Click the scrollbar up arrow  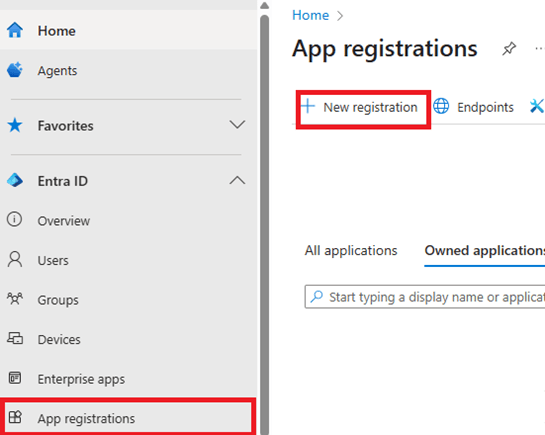pyautogui.click(x=265, y=5)
